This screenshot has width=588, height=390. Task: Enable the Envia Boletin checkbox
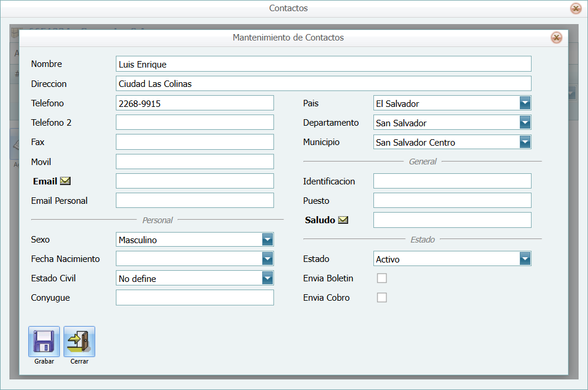[382, 278]
